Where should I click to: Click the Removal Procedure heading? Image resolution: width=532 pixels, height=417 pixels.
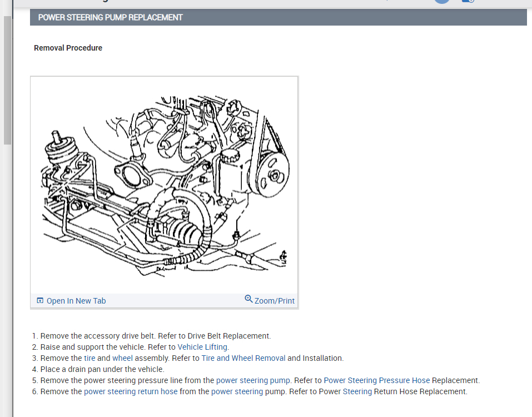[x=68, y=48]
